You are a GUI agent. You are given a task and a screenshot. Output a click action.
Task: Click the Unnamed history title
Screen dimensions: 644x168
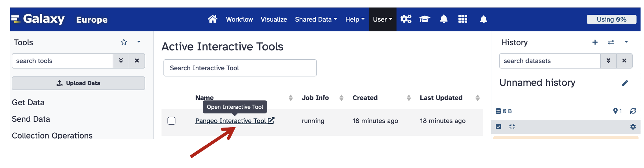537,83
